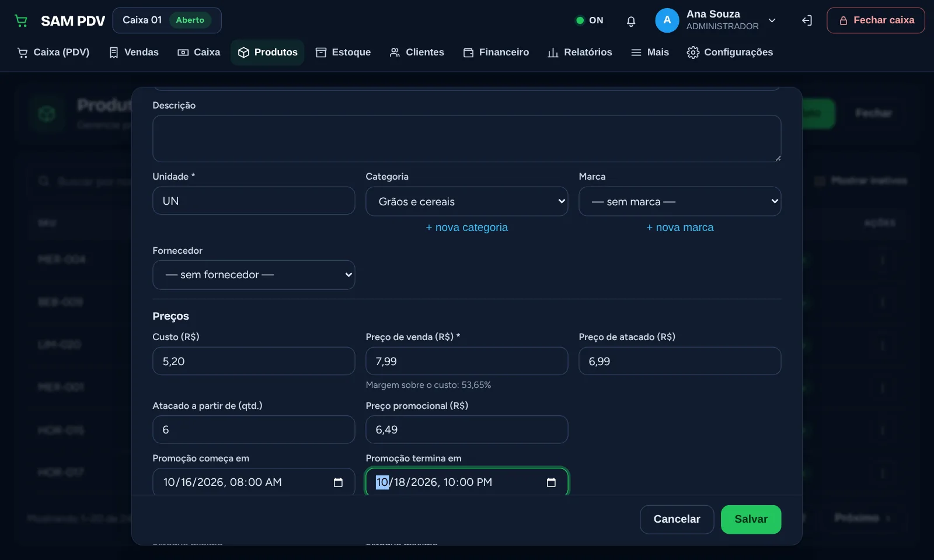Click the logout arrow icon
Image resolution: width=934 pixels, height=560 pixels.
tap(807, 21)
